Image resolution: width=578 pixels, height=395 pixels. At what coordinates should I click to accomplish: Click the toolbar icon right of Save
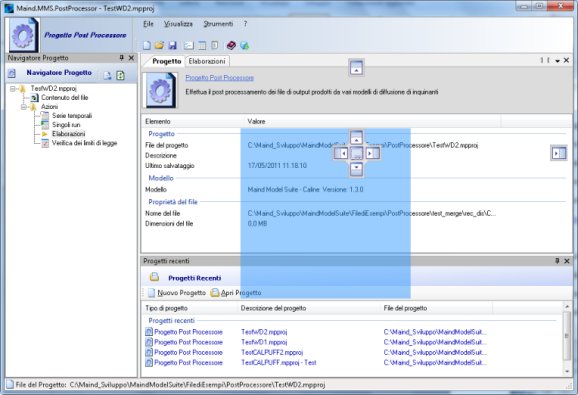[x=189, y=45]
